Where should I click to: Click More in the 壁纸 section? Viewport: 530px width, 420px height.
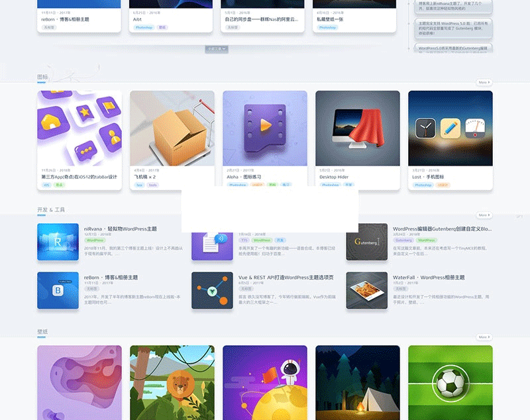tap(484, 337)
